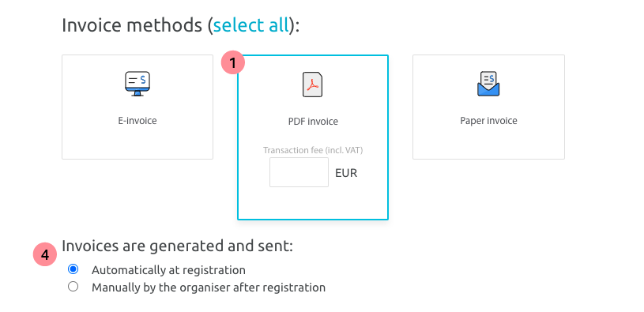The height and width of the screenshot is (312, 644).
Task: Choose the E-invoice method card
Action: tap(137, 107)
